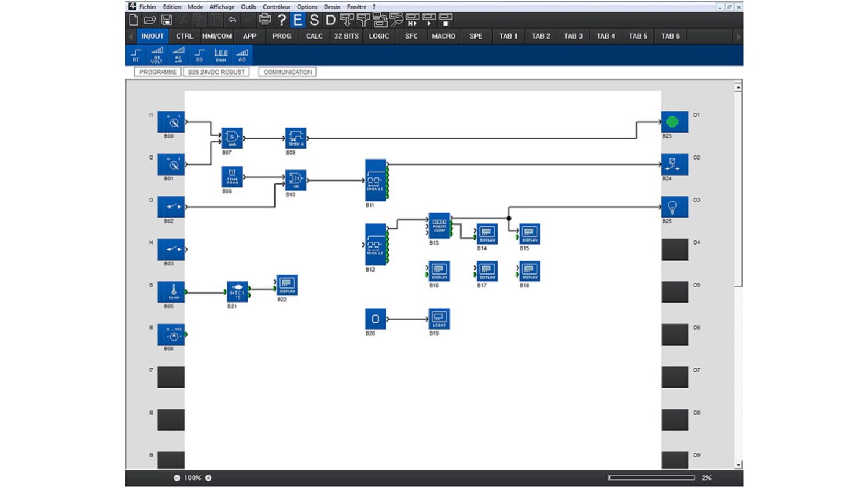Click the empty output slot O4

pos(675,250)
